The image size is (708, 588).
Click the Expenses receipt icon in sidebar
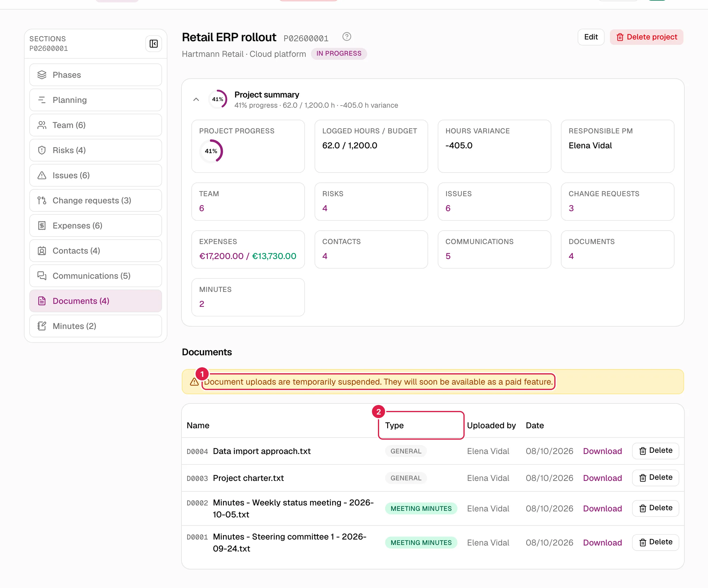point(42,226)
